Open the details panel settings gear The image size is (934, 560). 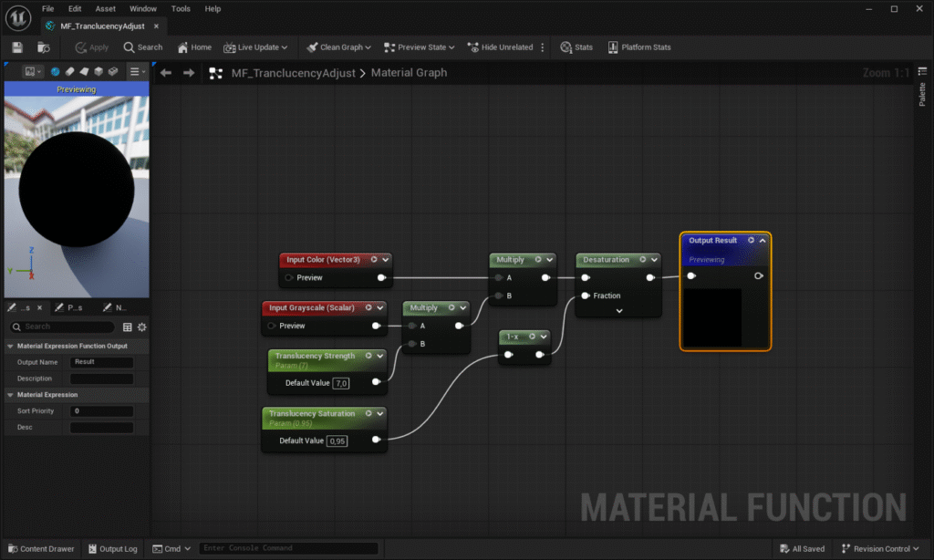(x=142, y=327)
